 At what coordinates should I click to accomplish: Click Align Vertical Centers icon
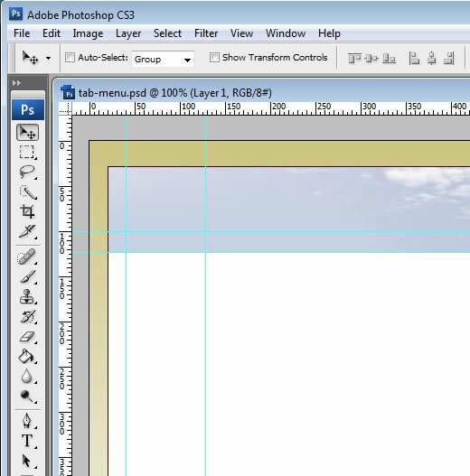tap(371, 58)
